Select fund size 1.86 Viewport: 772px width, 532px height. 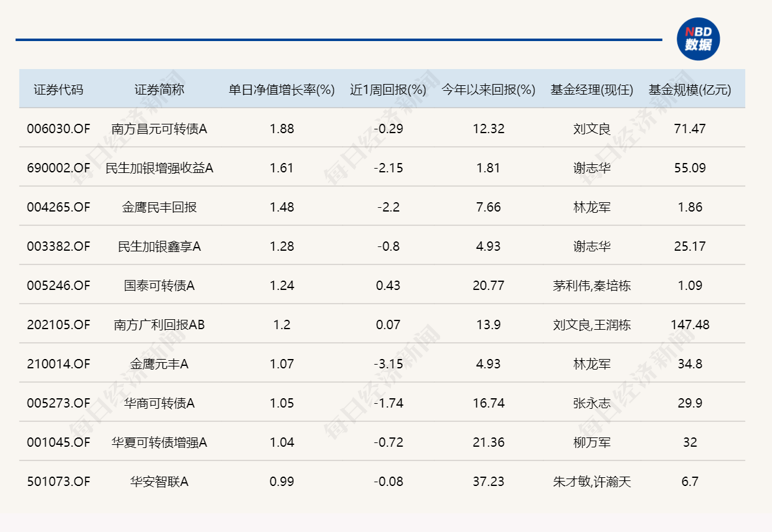(690, 207)
